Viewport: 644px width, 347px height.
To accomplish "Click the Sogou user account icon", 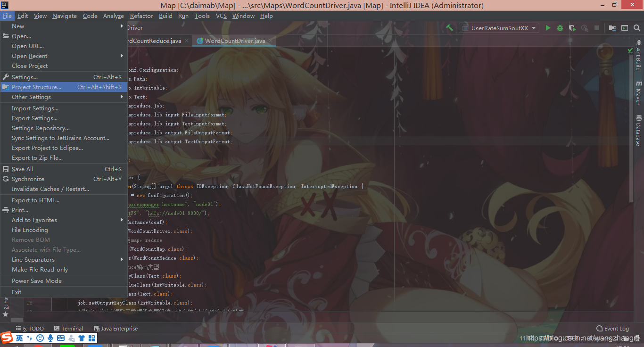I will click(x=71, y=338).
